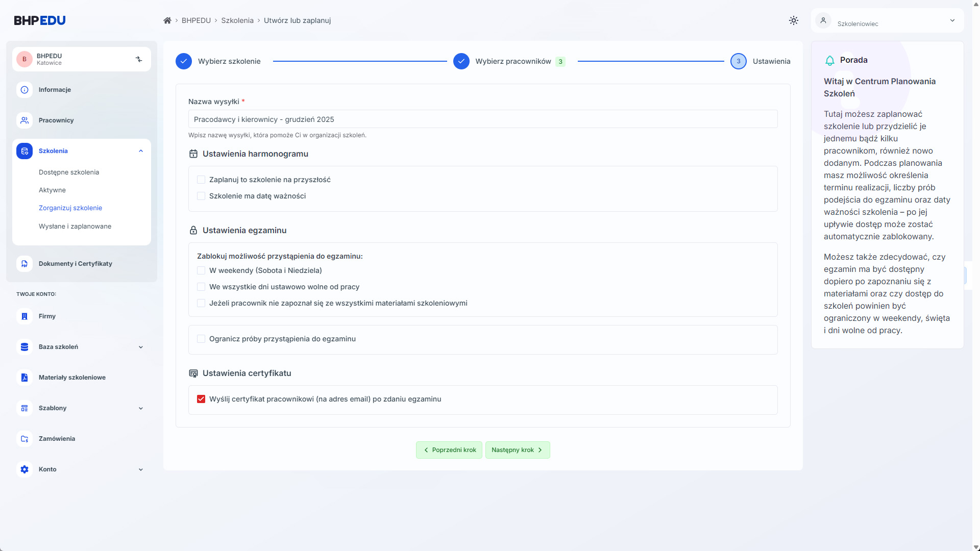Tick 'Ogranicz próby przystąpienia do egzaminu'

[201, 339]
